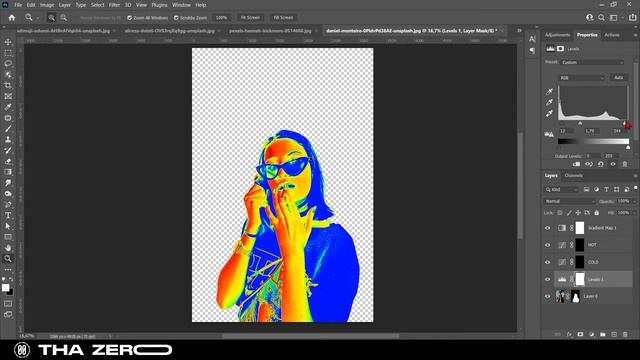Screen dimensions: 640x360
Task: Click the first Fit Screen button
Action: 250,18
